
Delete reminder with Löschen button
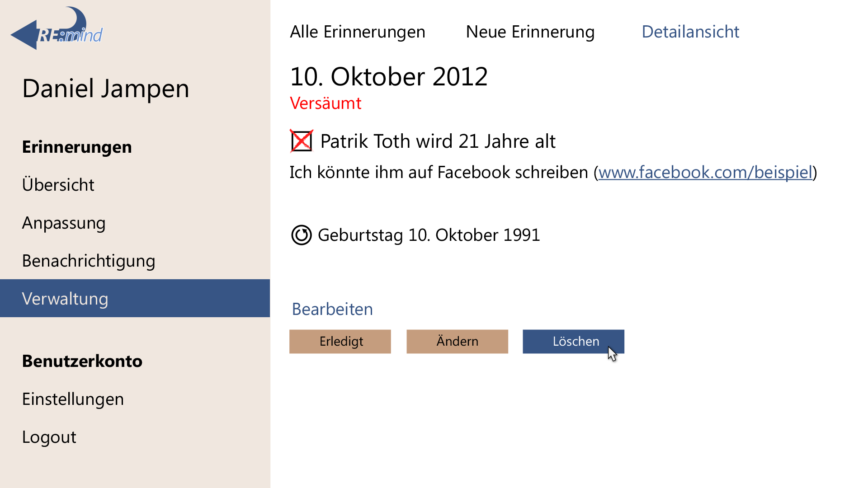tap(573, 341)
